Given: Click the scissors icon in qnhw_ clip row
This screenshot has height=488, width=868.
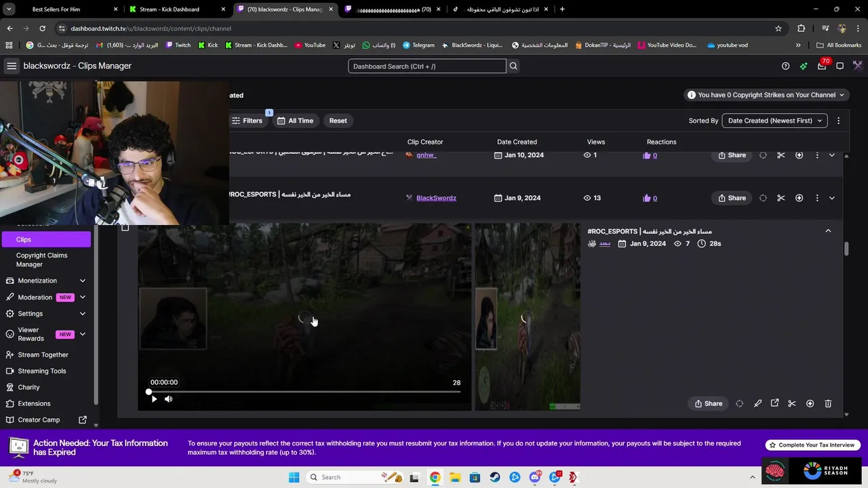Looking at the screenshot, I should [781, 155].
